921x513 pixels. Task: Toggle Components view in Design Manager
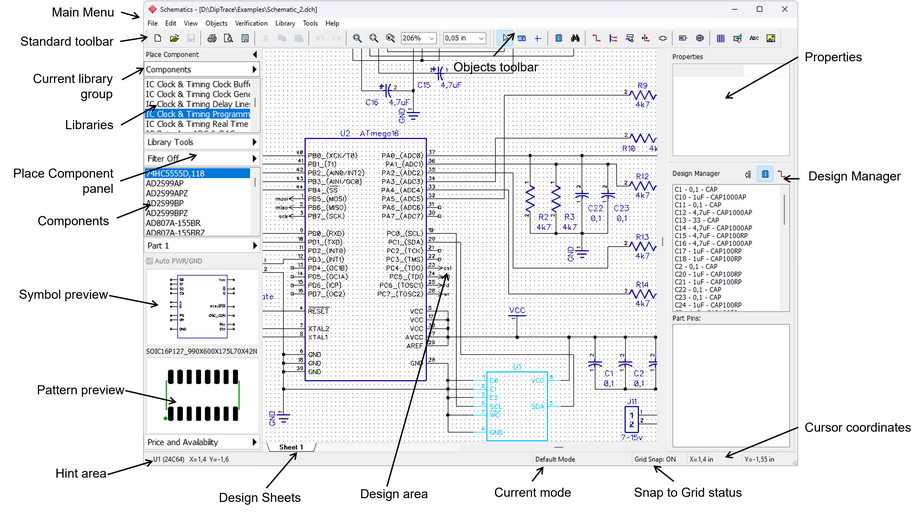point(765,174)
